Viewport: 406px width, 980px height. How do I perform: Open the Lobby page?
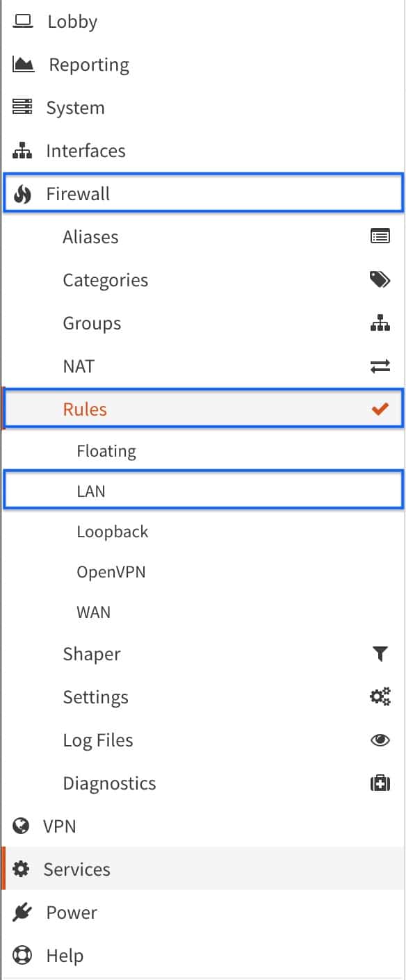click(72, 21)
